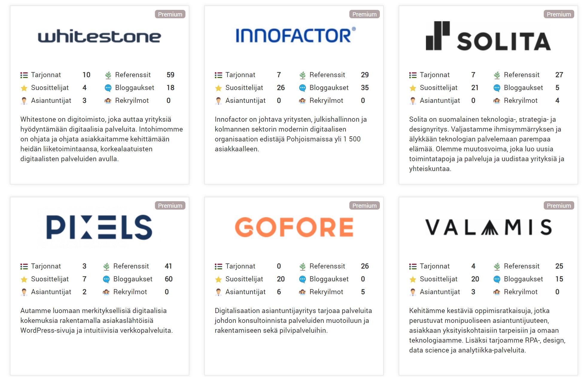Screen dimensions: 588x377
Task: Open the Gofore orange logo
Action: [x=294, y=227]
